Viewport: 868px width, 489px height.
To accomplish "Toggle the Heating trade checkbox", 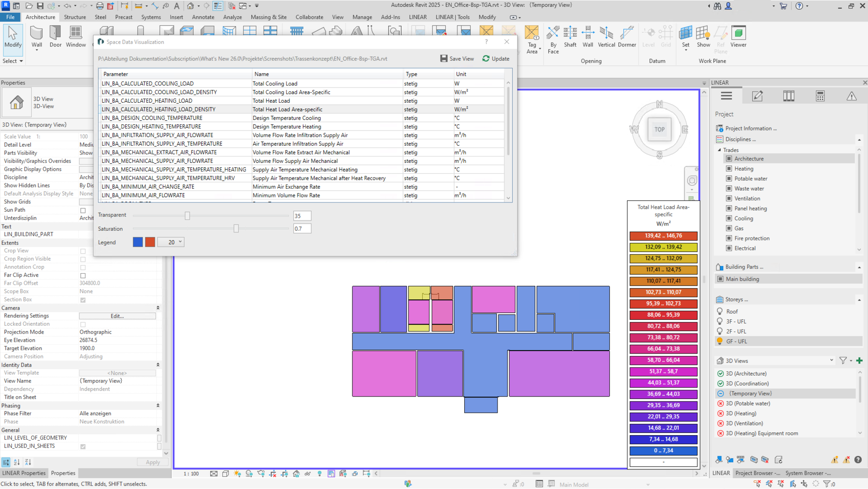I will click(x=729, y=169).
